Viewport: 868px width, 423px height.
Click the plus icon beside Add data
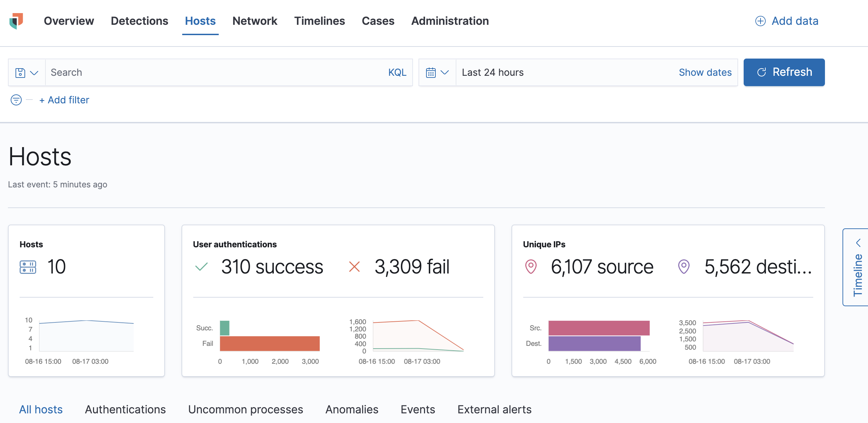(x=760, y=21)
